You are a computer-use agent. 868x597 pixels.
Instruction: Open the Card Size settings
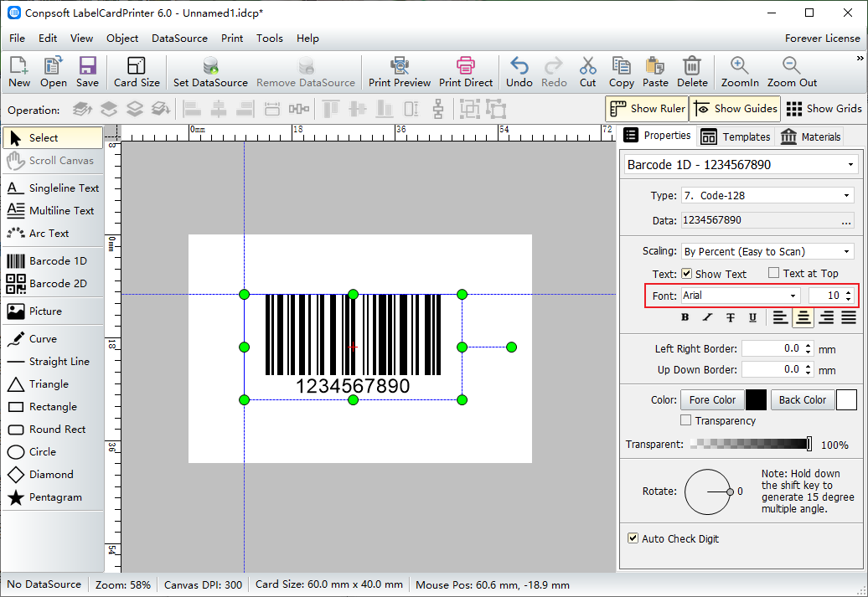pos(137,72)
